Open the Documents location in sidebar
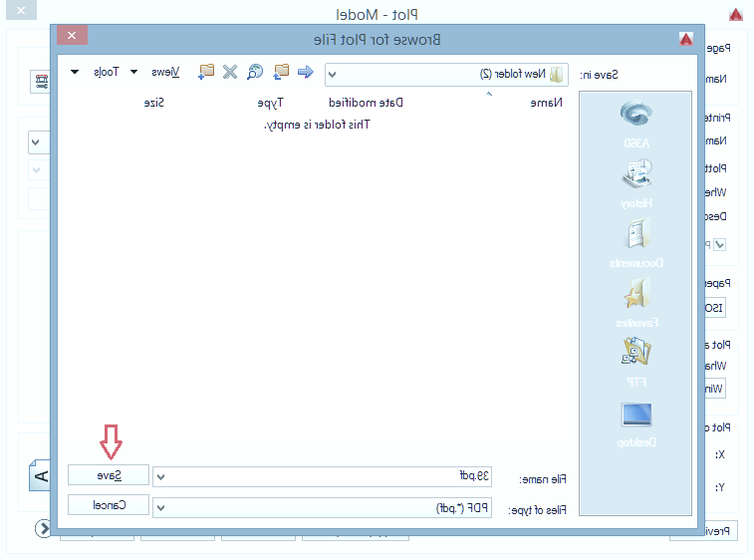 tap(635, 243)
